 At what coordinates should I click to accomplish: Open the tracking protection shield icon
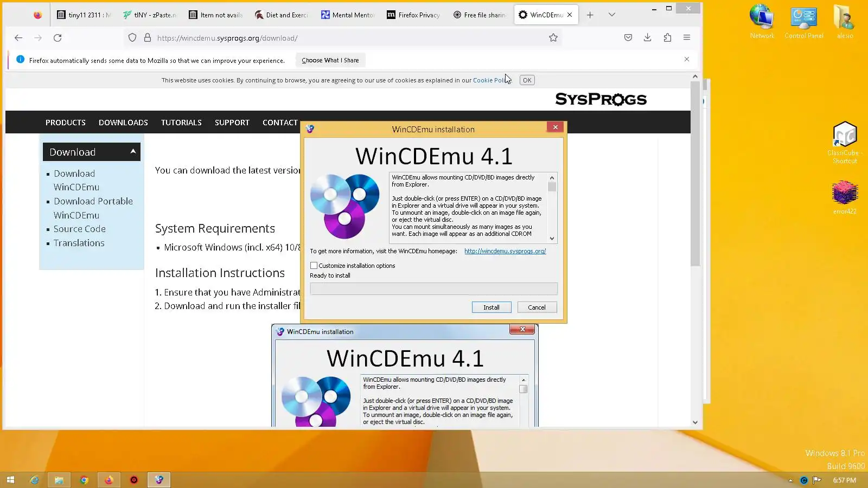click(132, 38)
